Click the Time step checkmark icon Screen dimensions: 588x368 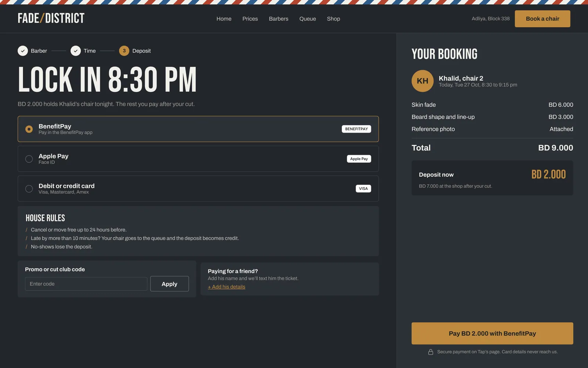(x=76, y=51)
